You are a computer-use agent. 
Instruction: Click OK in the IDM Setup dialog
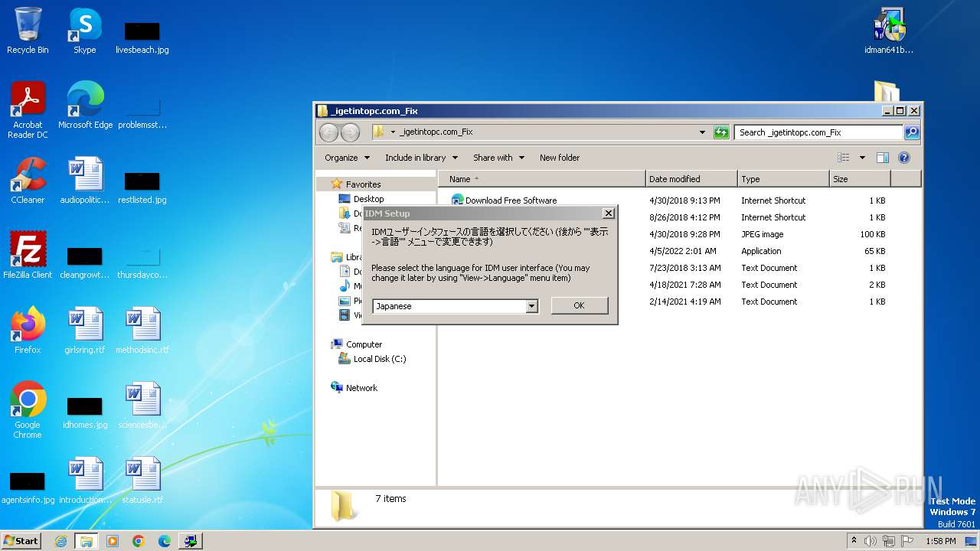pos(579,305)
